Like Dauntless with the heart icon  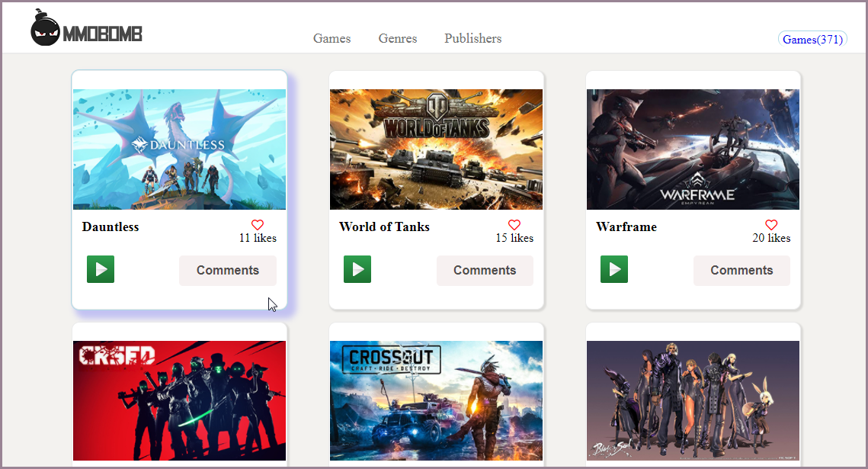pos(258,225)
